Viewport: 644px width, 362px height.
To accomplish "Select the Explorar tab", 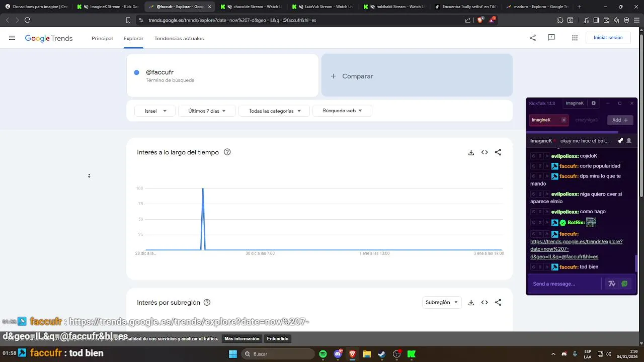I will (133, 39).
